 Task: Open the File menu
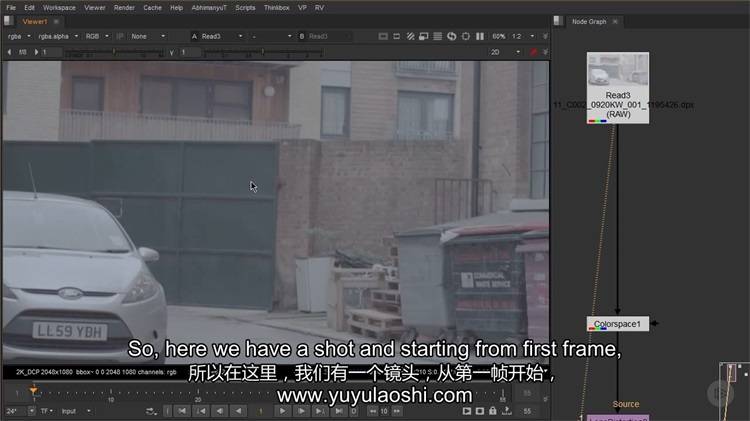(x=11, y=8)
